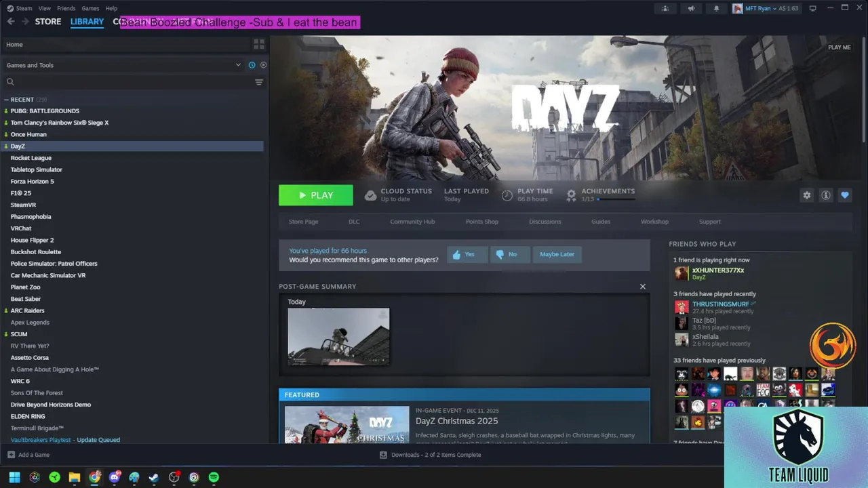Collapse the RECENT category
Screen dimensions: 868x488
(7, 100)
